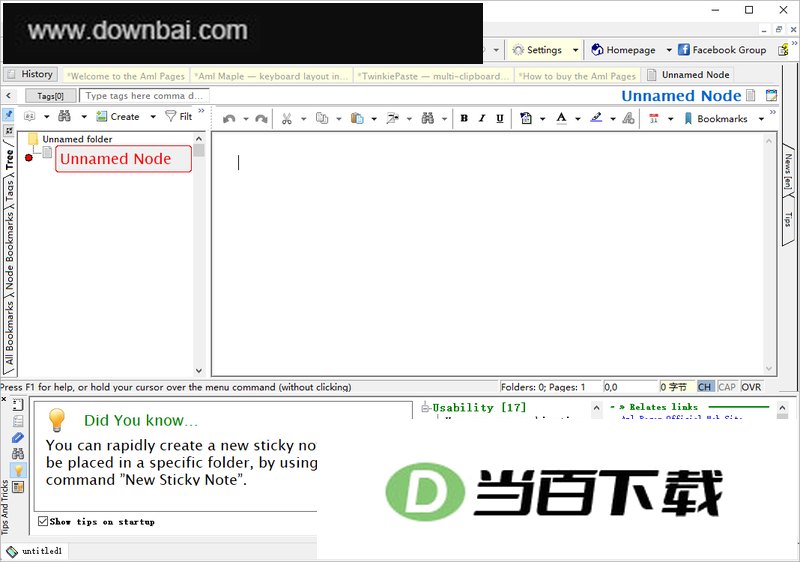The width and height of the screenshot is (800, 562).
Task: Click the calendar date insert icon
Action: (x=654, y=118)
